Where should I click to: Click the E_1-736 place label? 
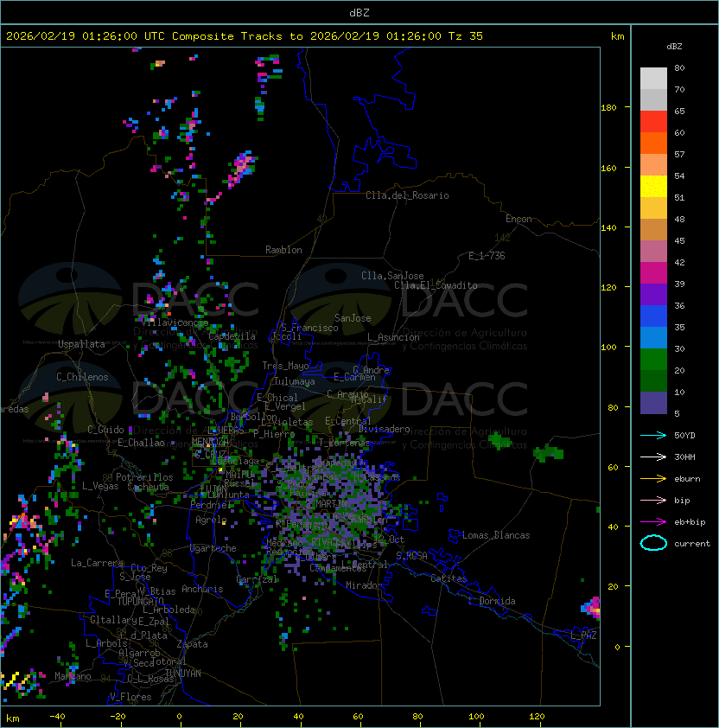click(x=487, y=256)
